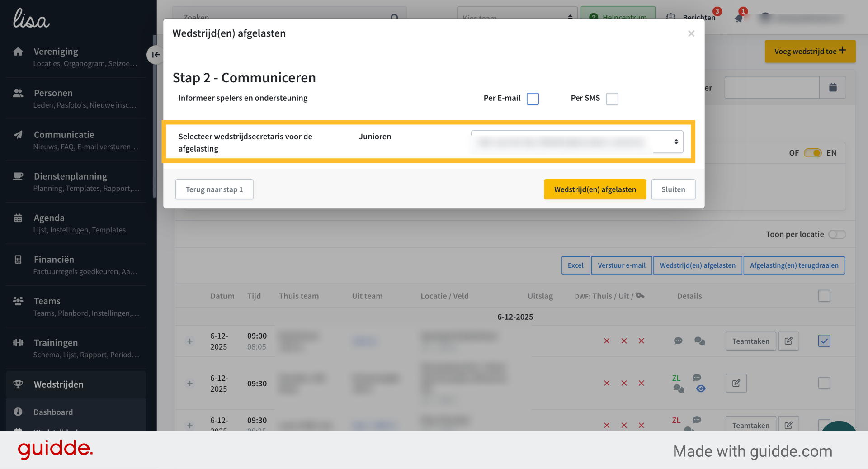Click the notification bell icon

(x=739, y=18)
